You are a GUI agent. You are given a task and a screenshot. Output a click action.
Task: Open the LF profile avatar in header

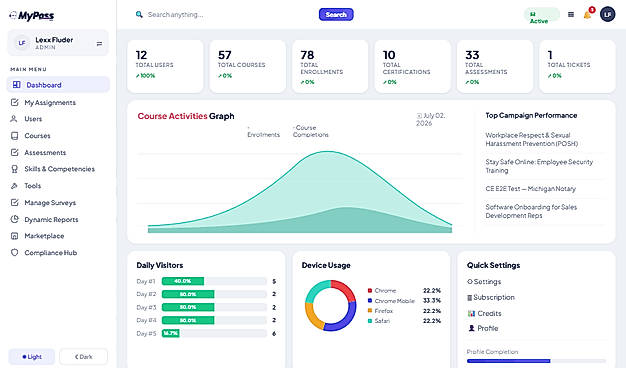click(x=608, y=14)
